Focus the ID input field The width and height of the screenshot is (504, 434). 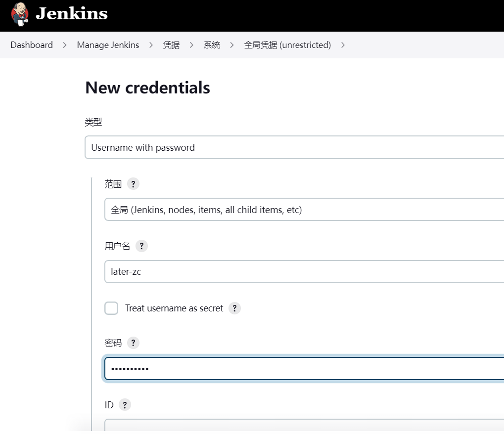[304, 425]
